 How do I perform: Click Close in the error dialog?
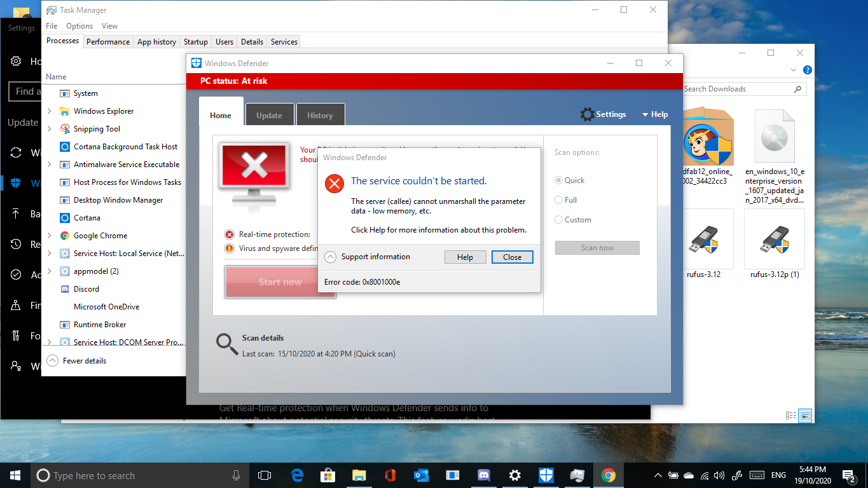coord(513,257)
